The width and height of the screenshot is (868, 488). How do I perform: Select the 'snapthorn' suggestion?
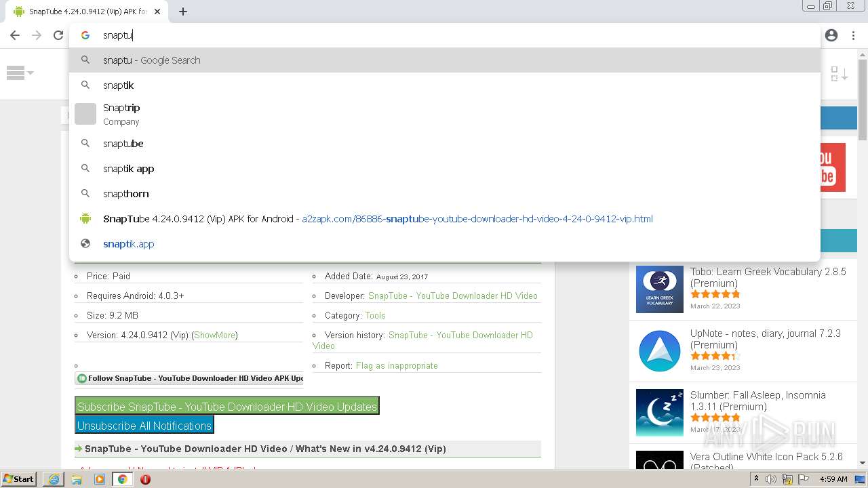point(445,194)
